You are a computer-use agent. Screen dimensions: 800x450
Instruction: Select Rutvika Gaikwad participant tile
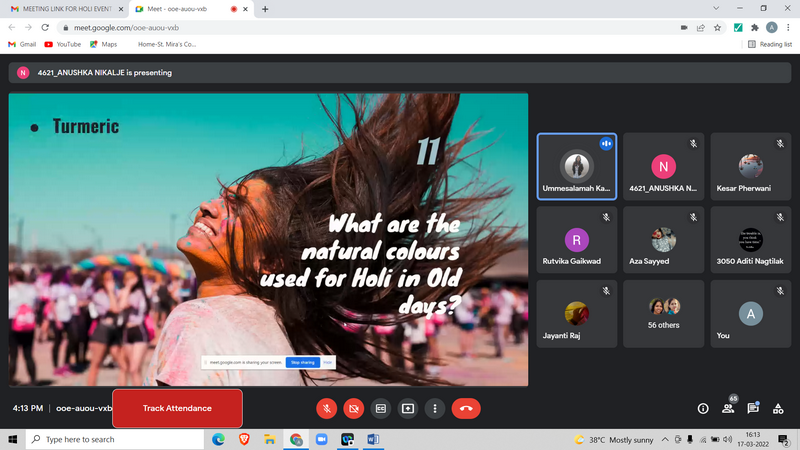click(x=577, y=240)
